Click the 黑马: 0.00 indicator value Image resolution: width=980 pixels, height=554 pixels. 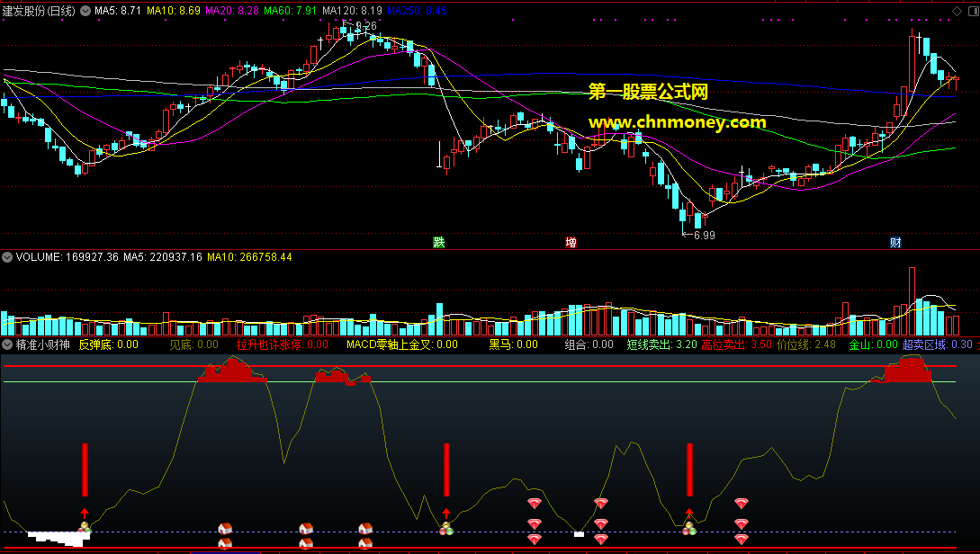(x=513, y=344)
